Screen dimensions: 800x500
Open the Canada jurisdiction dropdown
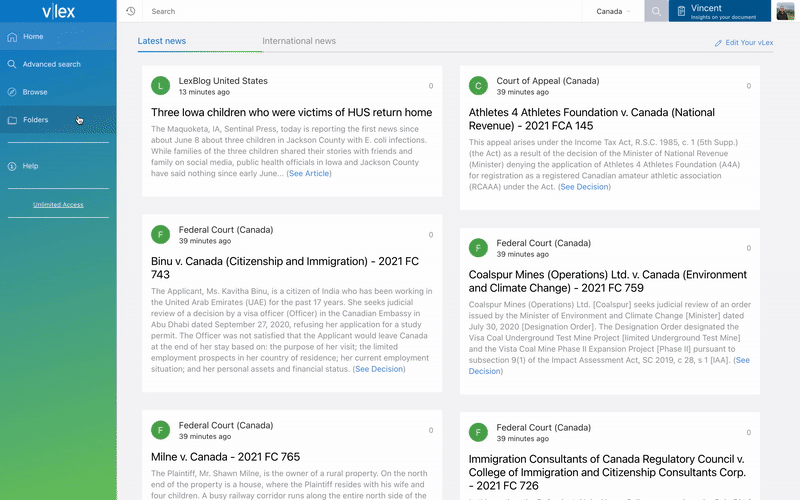(613, 11)
